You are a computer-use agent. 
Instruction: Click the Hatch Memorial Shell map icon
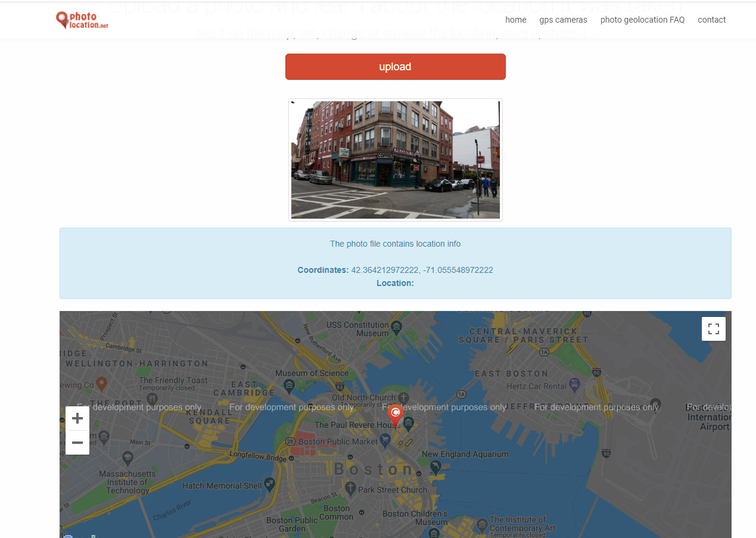pyautogui.click(x=269, y=485)
